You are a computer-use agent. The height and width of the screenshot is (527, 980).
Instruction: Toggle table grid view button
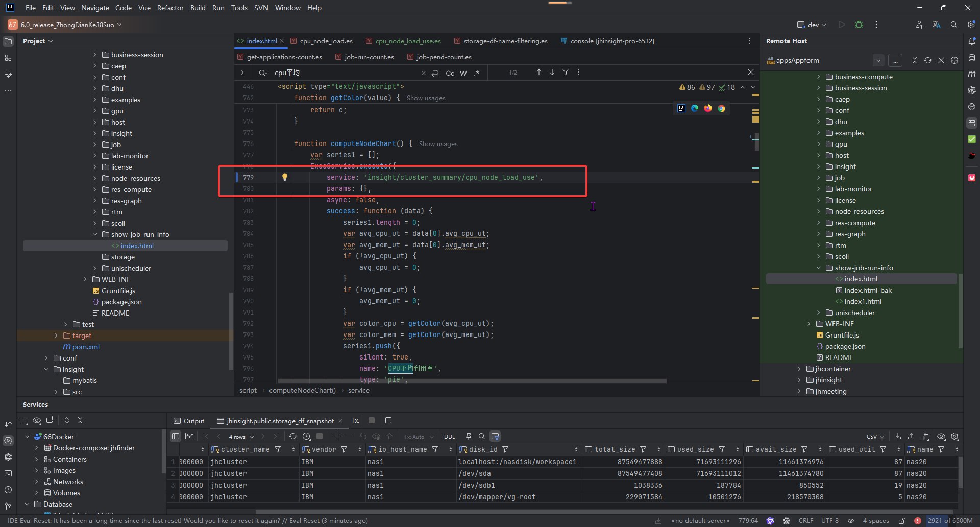(176, 436)
